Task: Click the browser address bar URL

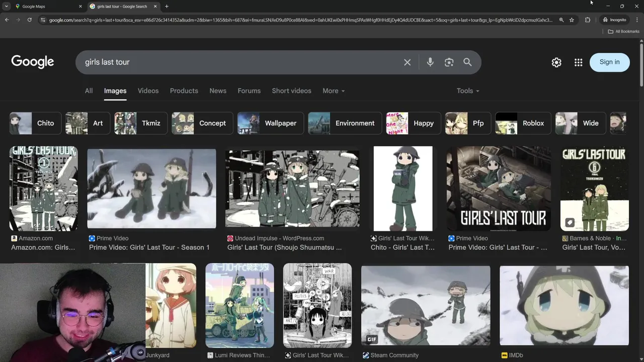Action: point(300,20)
